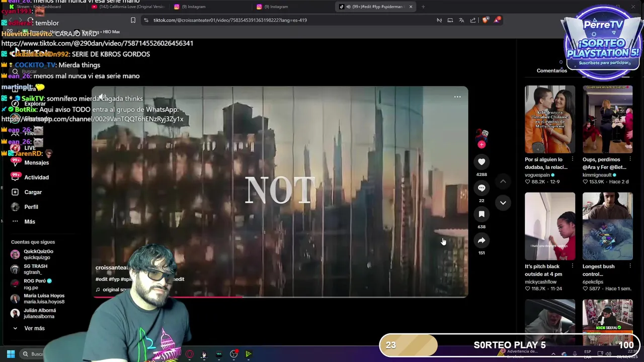Switch to the first Instagram browser tab
This screenshot has width=644, height=362.
tap(210, 7)
